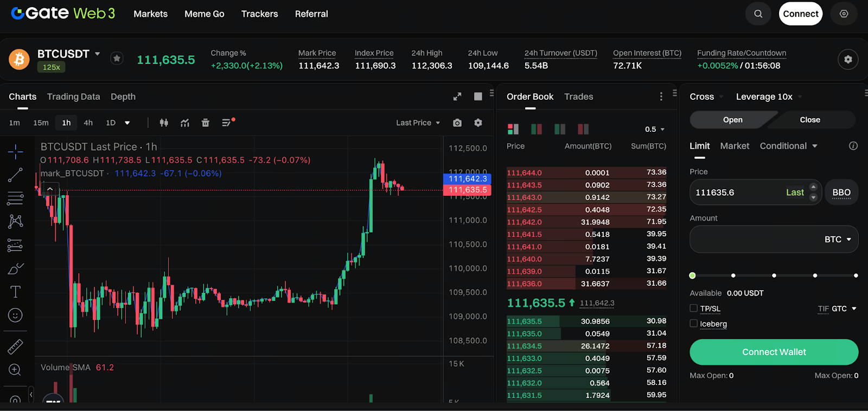Show bids only order book view
This screenshot has height=411, width=868.
(x=560, y=129)
